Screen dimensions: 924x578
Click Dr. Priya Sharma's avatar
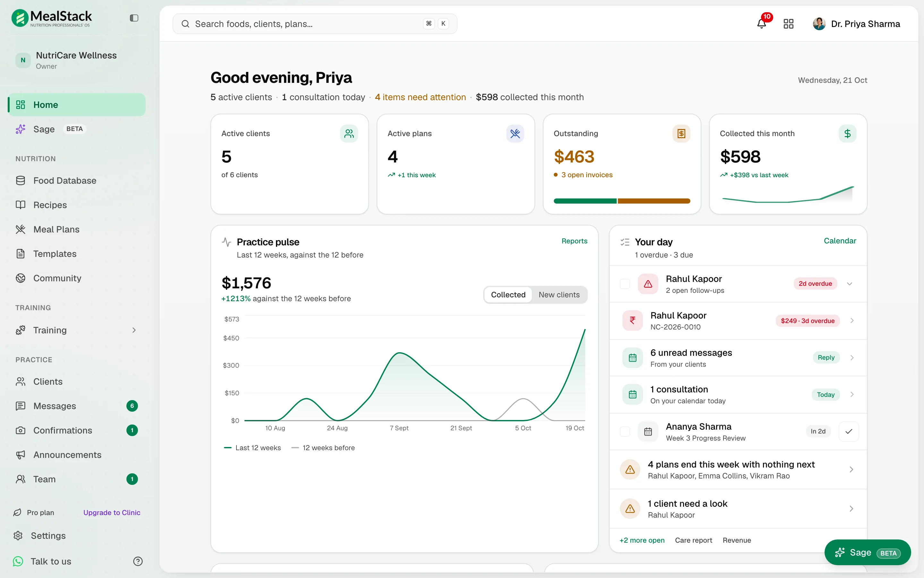pos(819,24)
